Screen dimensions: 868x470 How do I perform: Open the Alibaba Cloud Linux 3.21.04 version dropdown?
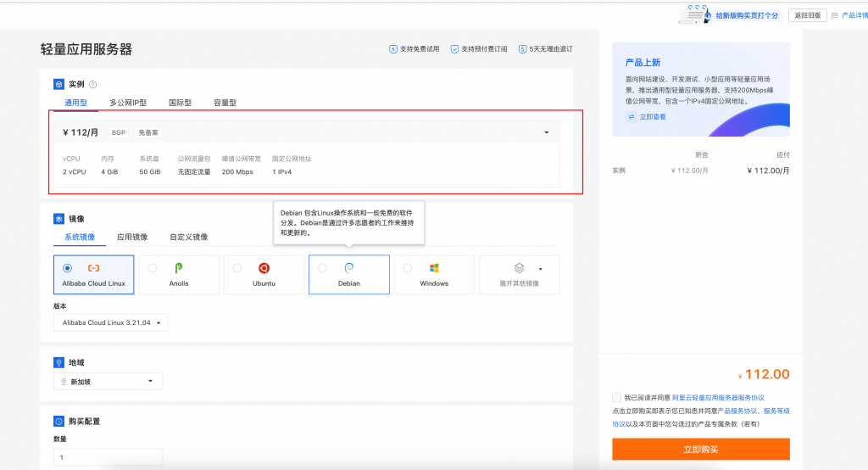[x=110, y=322]
